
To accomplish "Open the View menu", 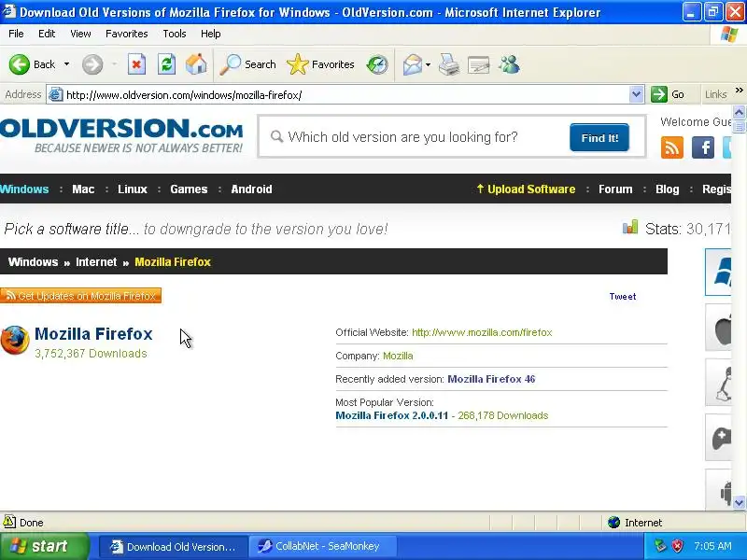I will 80,34.
